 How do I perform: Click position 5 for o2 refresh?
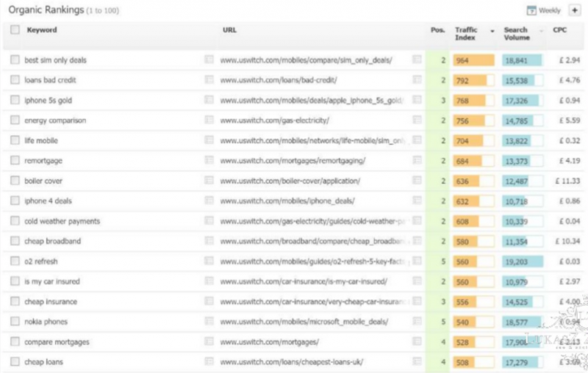tap(443, 261)
